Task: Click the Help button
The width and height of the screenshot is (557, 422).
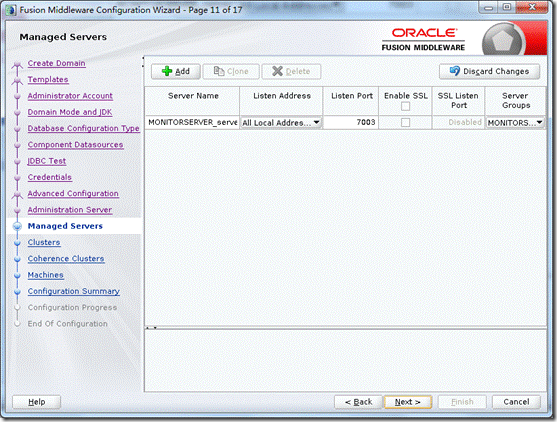Action: 37,402
